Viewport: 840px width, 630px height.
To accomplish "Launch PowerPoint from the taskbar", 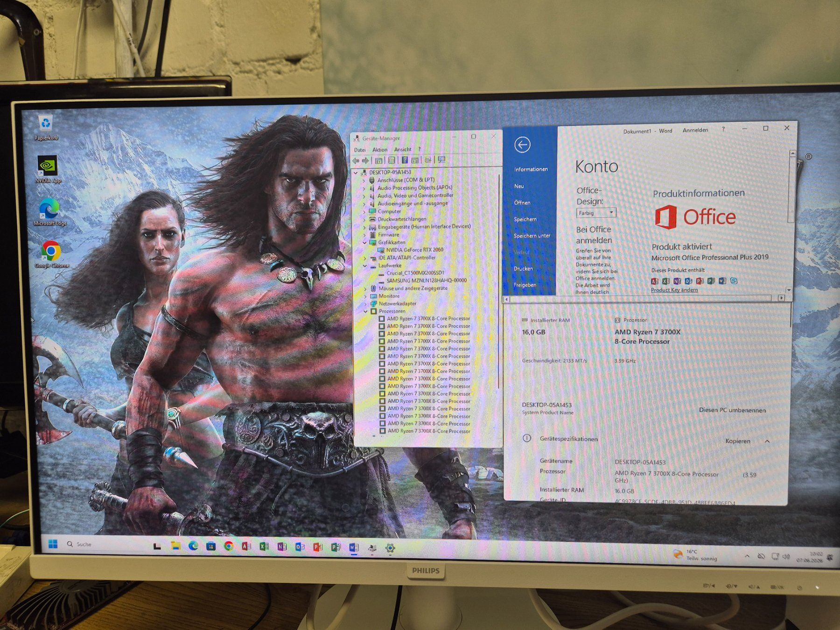I will coord(318,547).
